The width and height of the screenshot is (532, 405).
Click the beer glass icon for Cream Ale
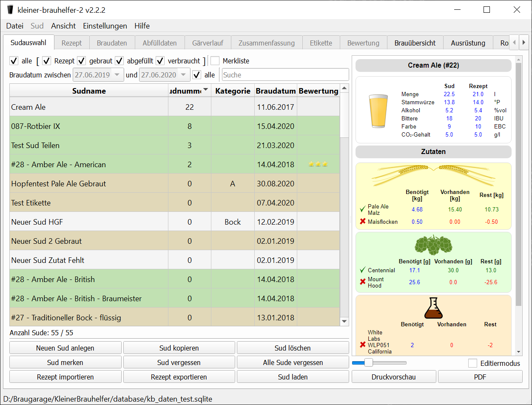click(x=379, y=111)
